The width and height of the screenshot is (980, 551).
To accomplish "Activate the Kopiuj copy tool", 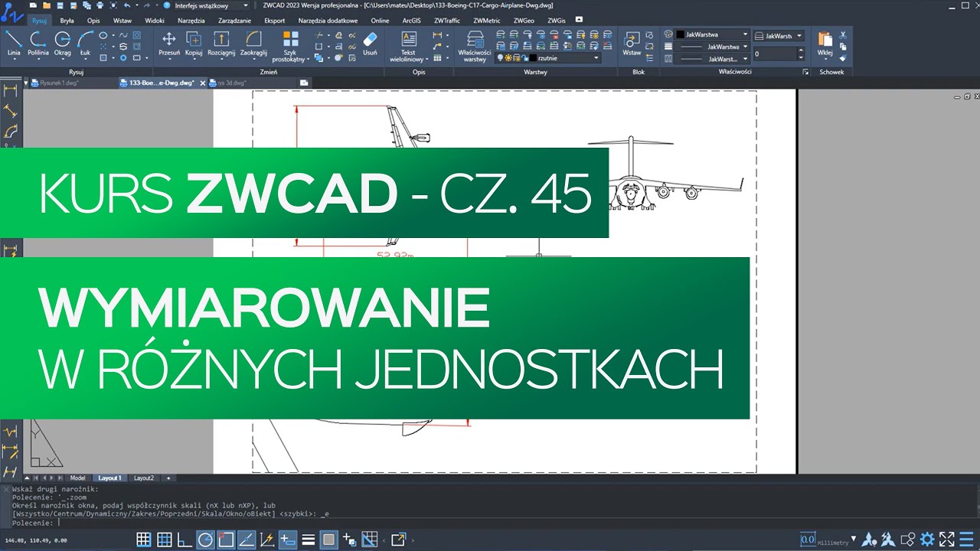I will coord(194,44).
